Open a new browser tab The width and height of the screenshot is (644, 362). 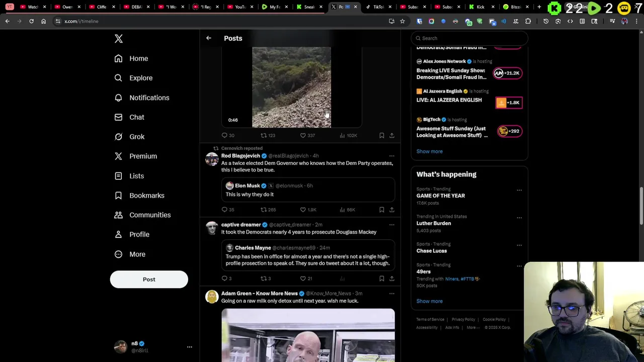[539, 7]
